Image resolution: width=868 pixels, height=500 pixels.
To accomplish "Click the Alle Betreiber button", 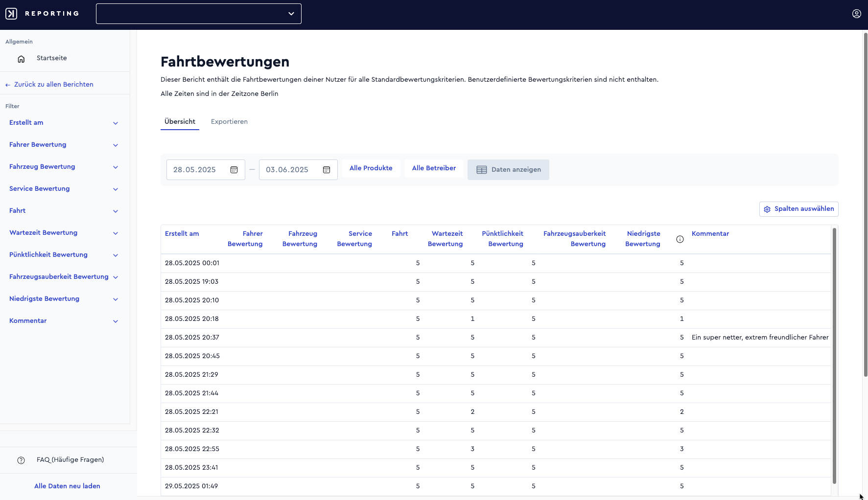I will click(434, 168).
